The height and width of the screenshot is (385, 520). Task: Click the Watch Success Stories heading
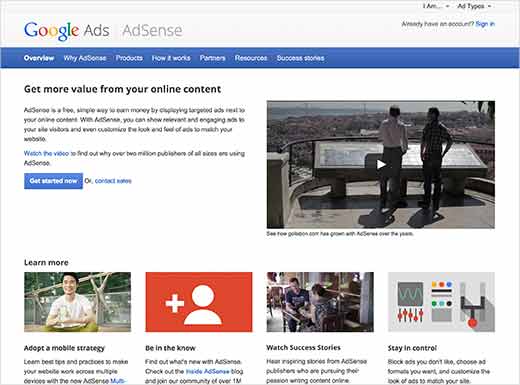coord(303,348)
